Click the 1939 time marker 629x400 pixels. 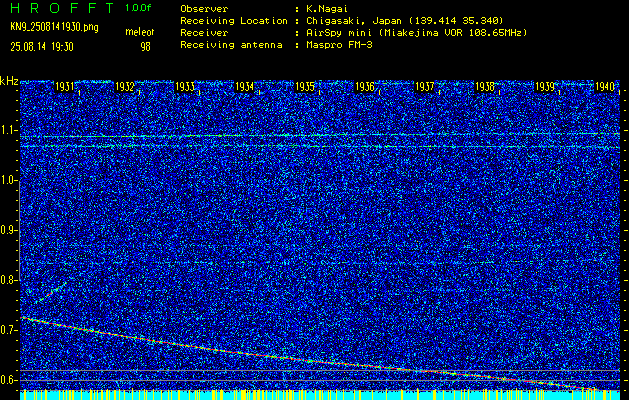(x=545, y=87)
